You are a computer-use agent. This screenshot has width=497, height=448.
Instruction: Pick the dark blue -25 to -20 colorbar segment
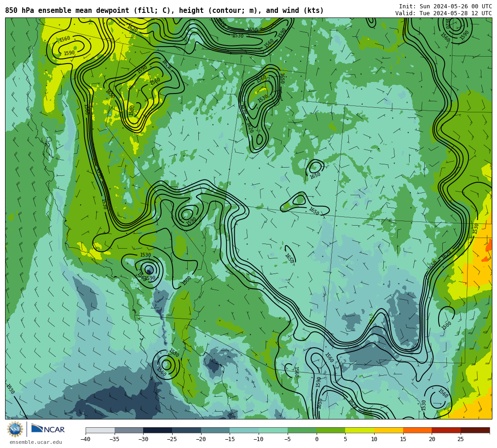pyautogui.click(x=187, y=430)
